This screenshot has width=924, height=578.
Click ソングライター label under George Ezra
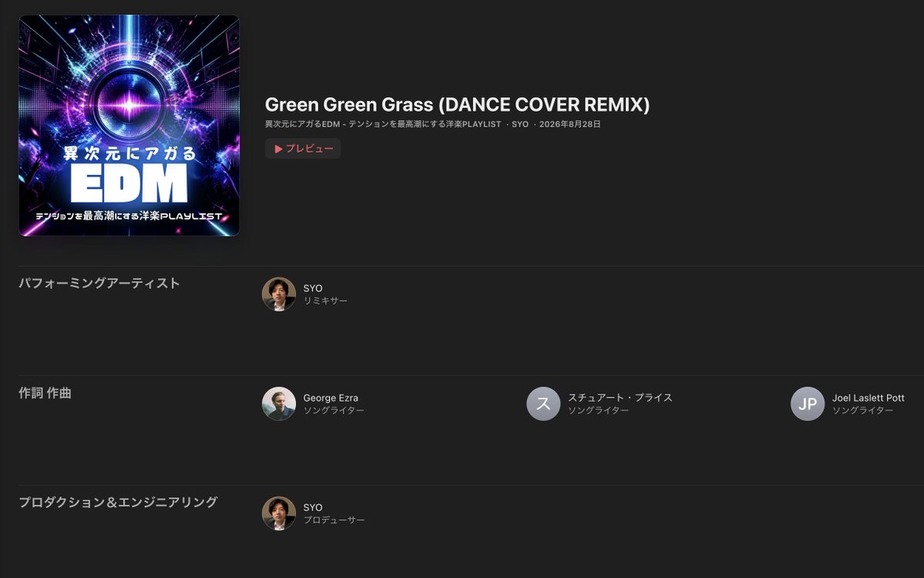(334, 410)
